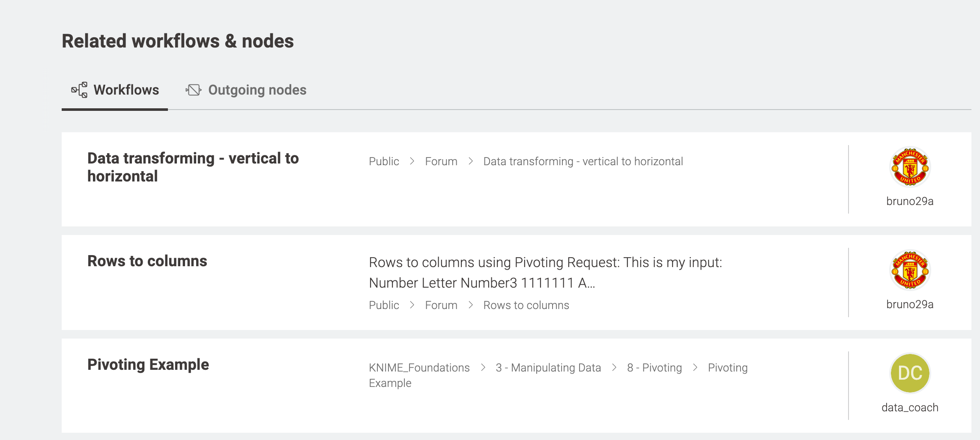
Task: Switch to the Outgoing nodes tab
Action: (x=257, y=90)
